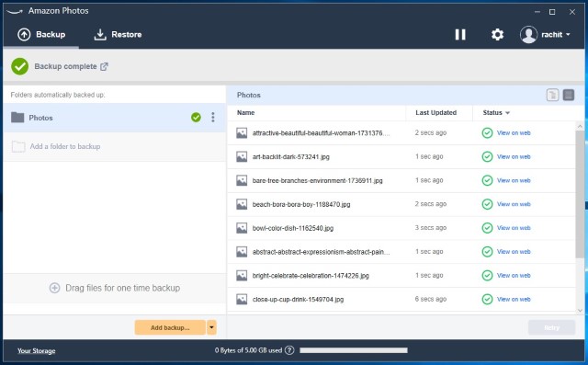This screenshot has width=588, height=365.
Task: Sort by the Last Updated column header
Action: pyautogui.click(x=435, y=112)
